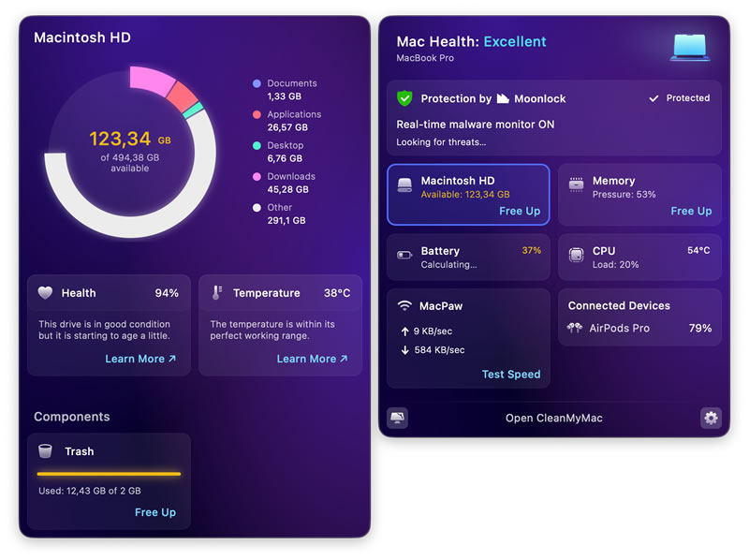
Task: Click the Temperature thermometer icon
Action: coord(217,292)
